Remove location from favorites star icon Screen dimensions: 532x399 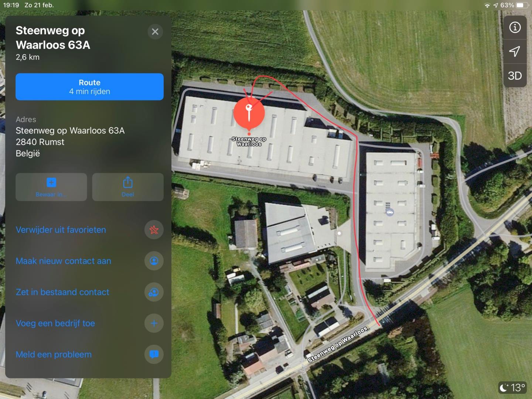[x=154, y=230]
